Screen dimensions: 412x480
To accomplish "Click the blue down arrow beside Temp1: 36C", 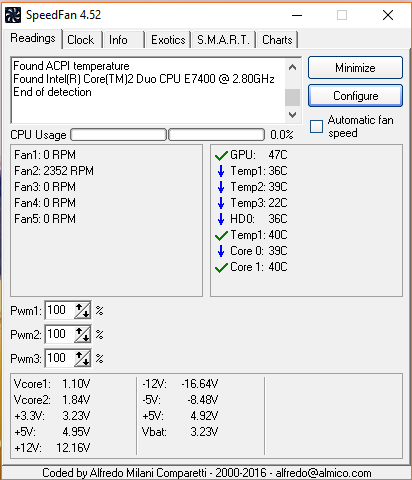I will pos(221,171).
